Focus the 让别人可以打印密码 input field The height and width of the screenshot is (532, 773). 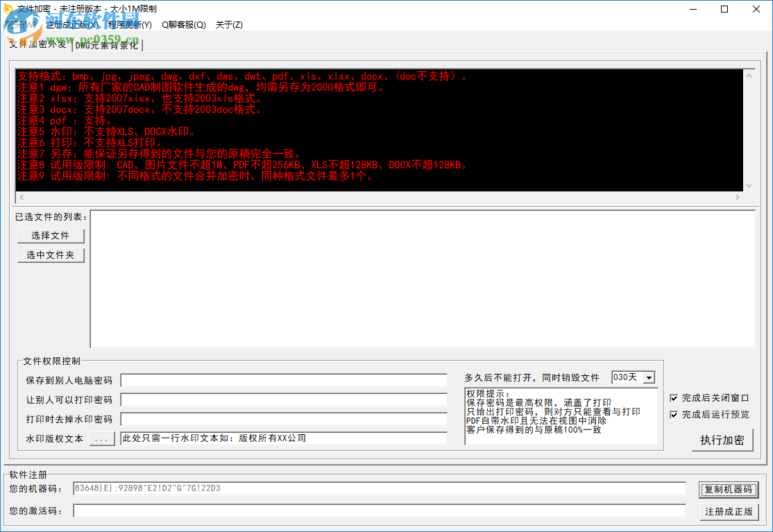click(x=284, y=400)
